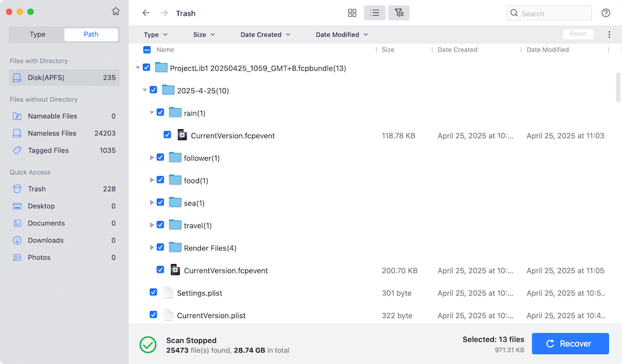Screen dimensions: 622x364
Task: Expand the follower(1) folder
Action: pos(152,157)
